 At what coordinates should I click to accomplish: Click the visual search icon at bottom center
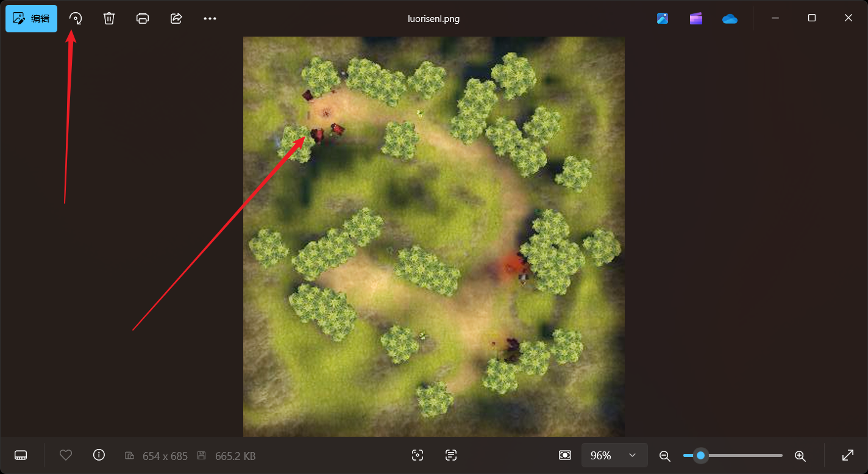[x=418, y=455]
